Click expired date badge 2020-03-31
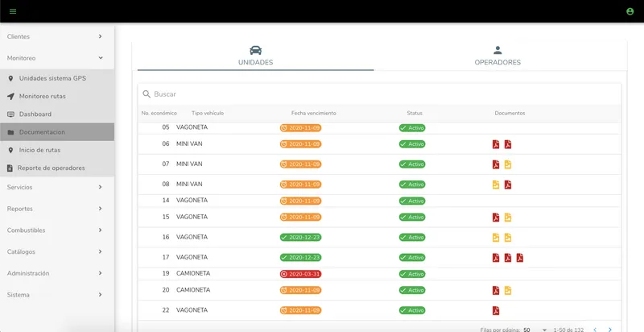Image resolution: width=644 pixels, height=332 pixels. coord(300,274)
